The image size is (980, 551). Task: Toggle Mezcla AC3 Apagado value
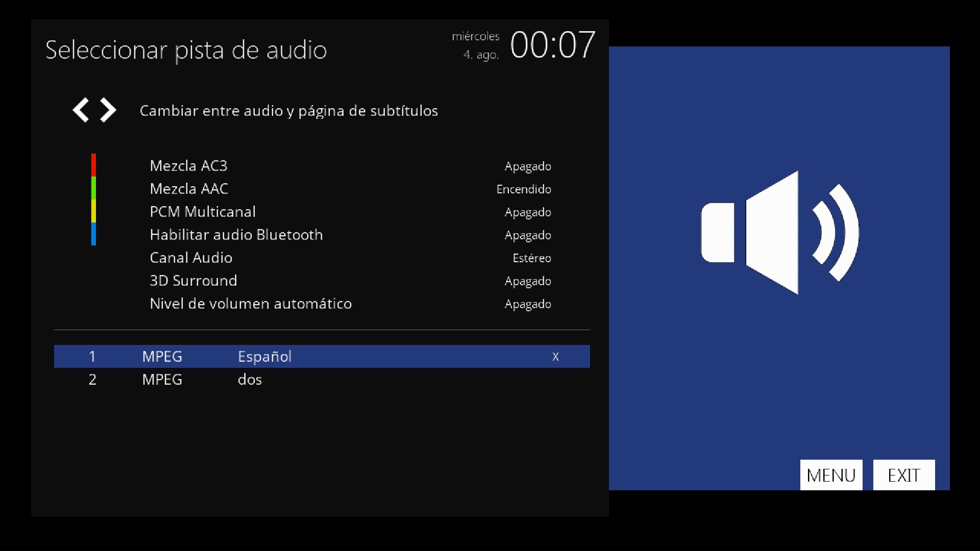coord(527,166)
